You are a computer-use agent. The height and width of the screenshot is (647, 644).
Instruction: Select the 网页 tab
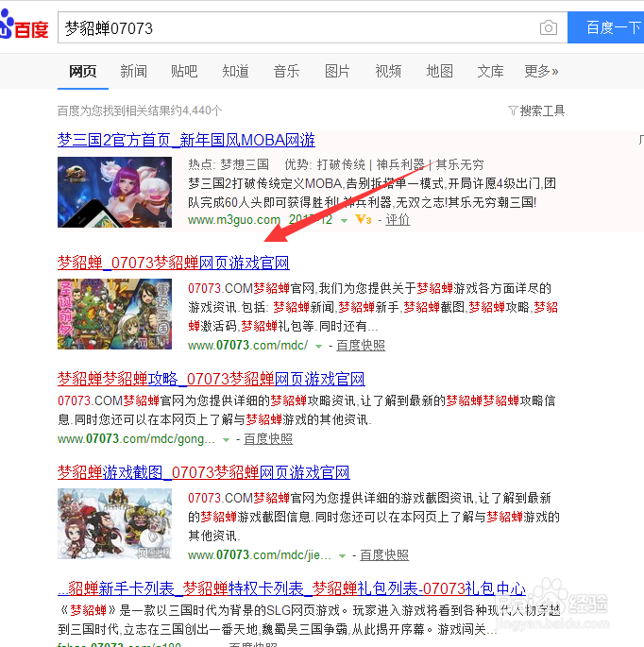tap(82, 72)
